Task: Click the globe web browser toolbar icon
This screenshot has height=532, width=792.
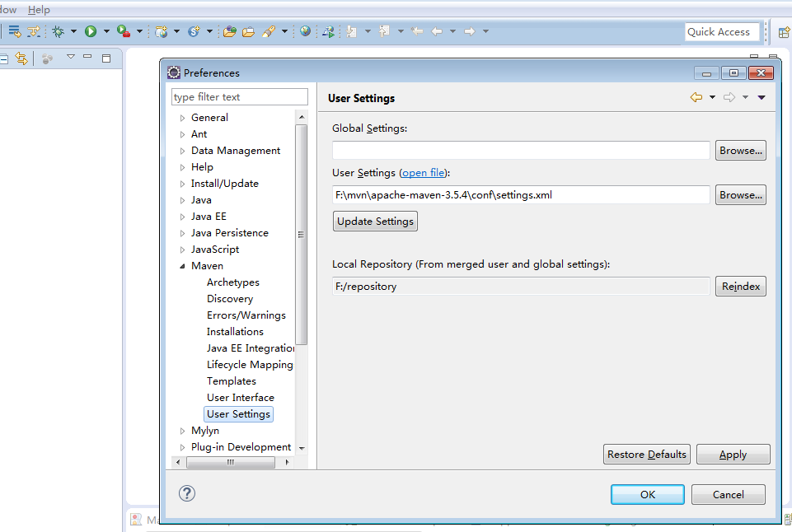Action: [306, 31]
